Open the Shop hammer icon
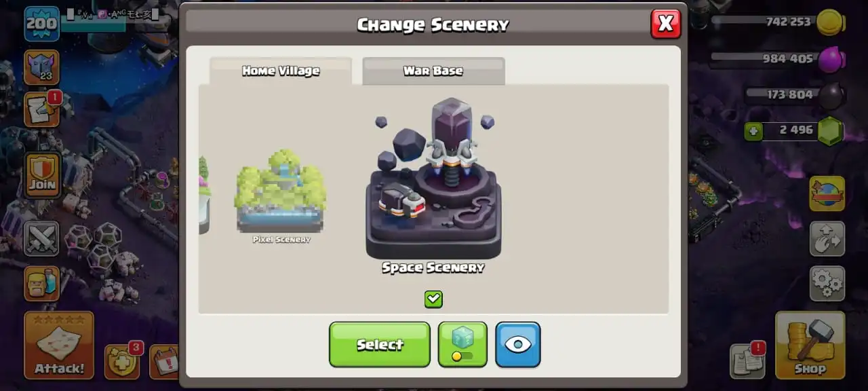 [x=810, y=344]
